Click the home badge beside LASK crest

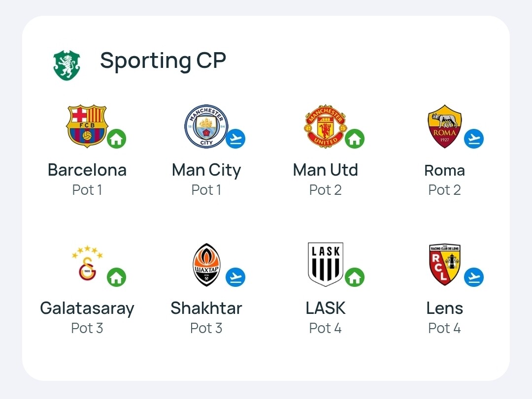(355, 277)
